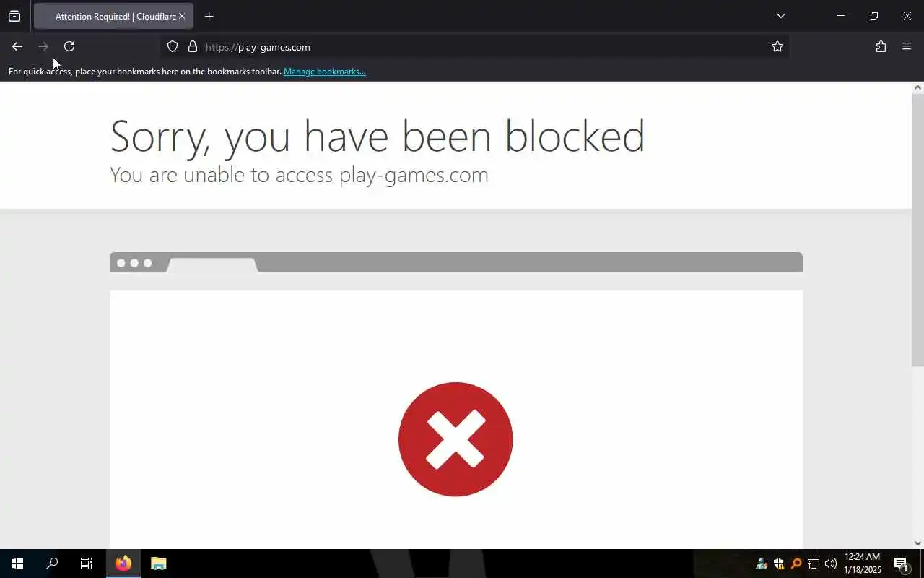Close the Attention Required Cloudflare tab
Image resolution: width=924 pixels, height=578 pixels.
(x=182, y=16)
